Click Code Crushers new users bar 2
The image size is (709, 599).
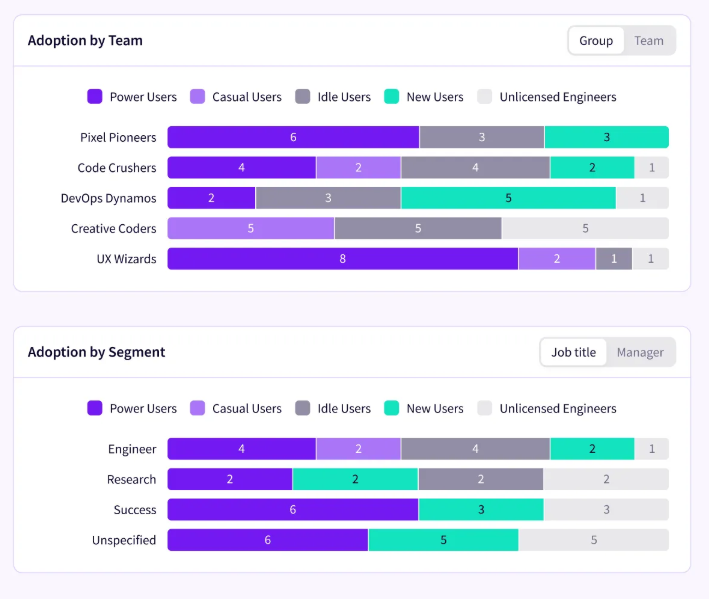pyautogui.click(x=592, y=168)
